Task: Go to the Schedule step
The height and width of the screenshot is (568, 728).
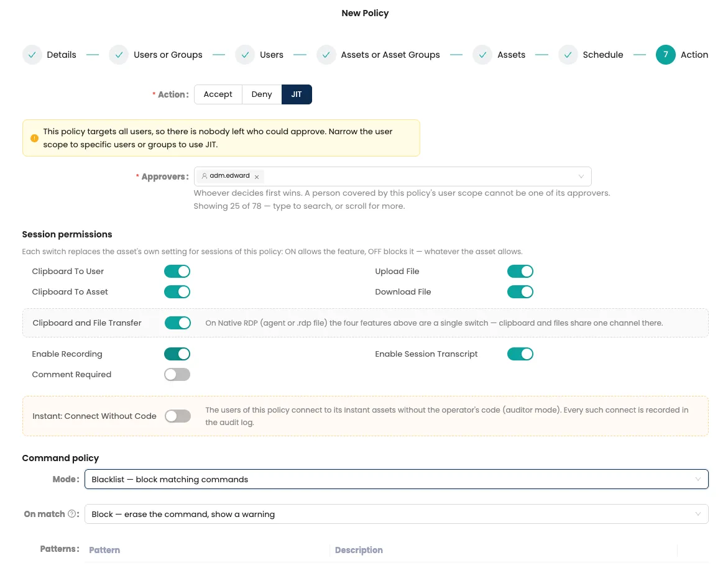Action: pyautogui.click(x=602, y=55)
